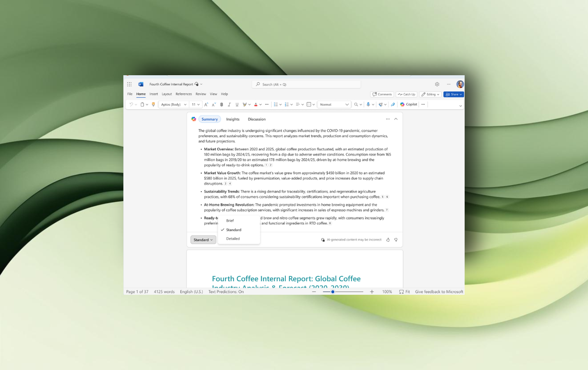This screenshot has width=588, height=370.
Task: Expand the Editing mode dropdown
Action: (430, 95)
